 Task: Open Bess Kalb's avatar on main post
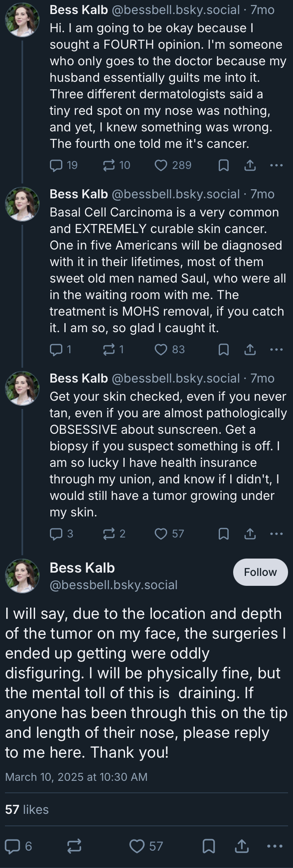[22, 576]
